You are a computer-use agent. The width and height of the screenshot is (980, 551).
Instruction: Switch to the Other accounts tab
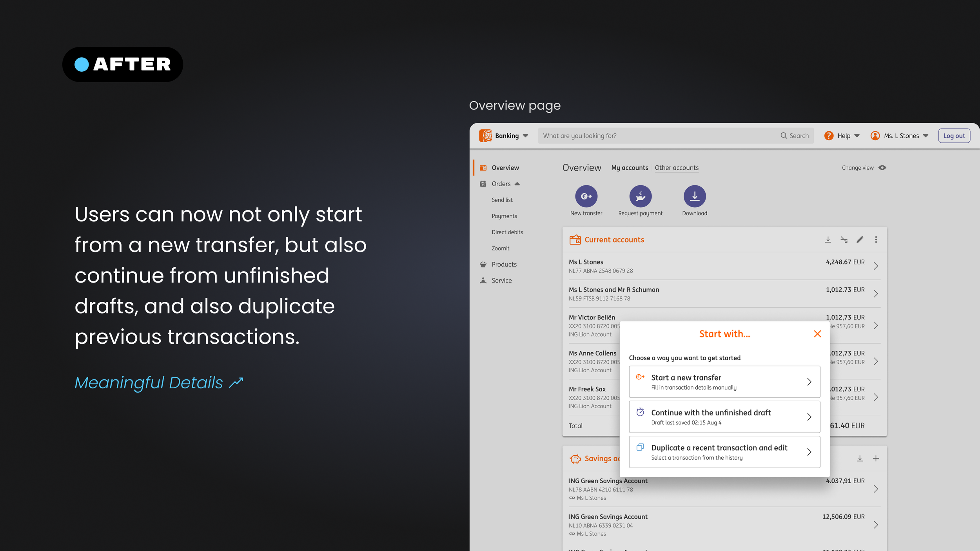(x=676, y=168)
